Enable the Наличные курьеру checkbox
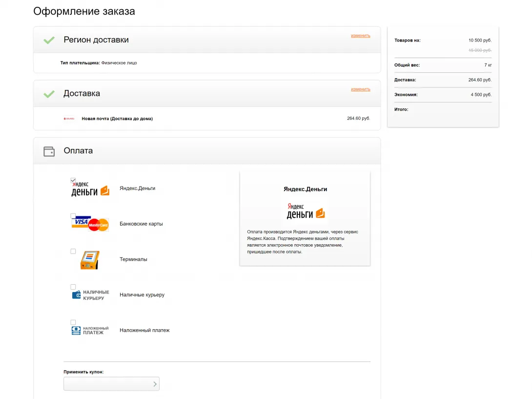The height and width of the screenshot is (399, 532). click(x=73, y=287)
